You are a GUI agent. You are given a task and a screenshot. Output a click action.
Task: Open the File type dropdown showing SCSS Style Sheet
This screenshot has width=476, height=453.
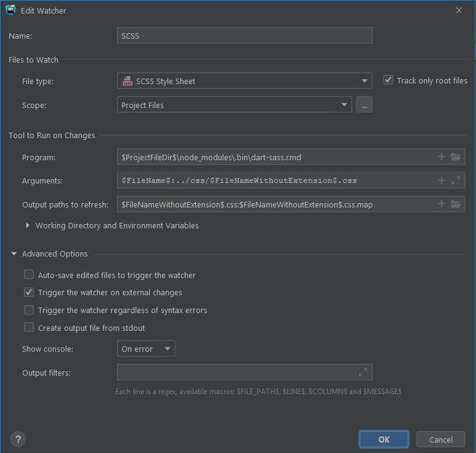click(x=244, y=81)
